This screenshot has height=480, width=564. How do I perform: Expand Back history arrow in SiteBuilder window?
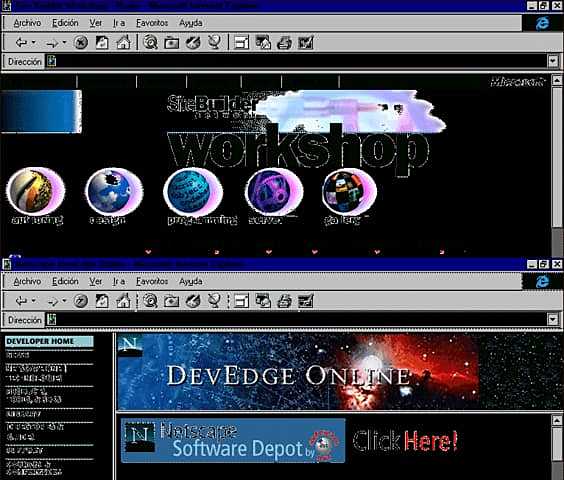tap(33, 42)
